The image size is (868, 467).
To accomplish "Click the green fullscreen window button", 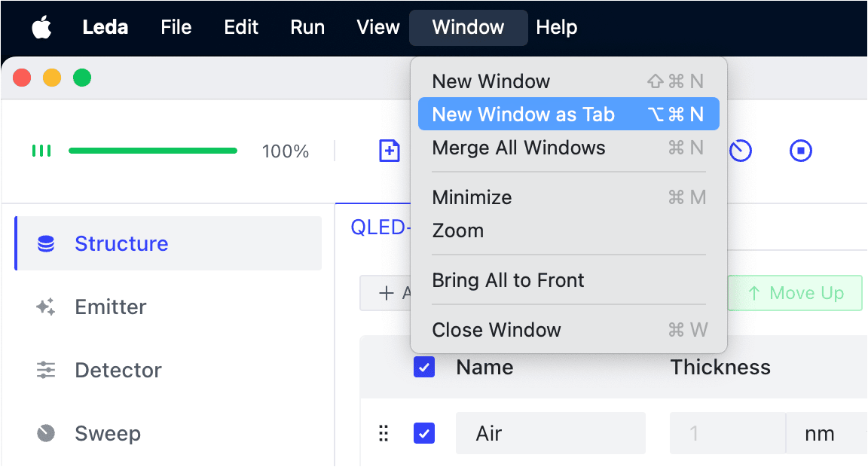I will click(x=82, y=78).
